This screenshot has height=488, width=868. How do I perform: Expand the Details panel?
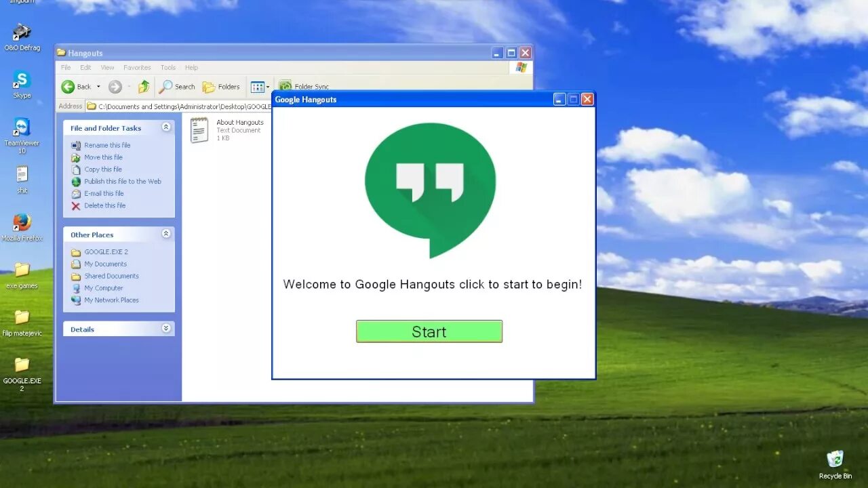pyautogui.click(x=166, y=329)
